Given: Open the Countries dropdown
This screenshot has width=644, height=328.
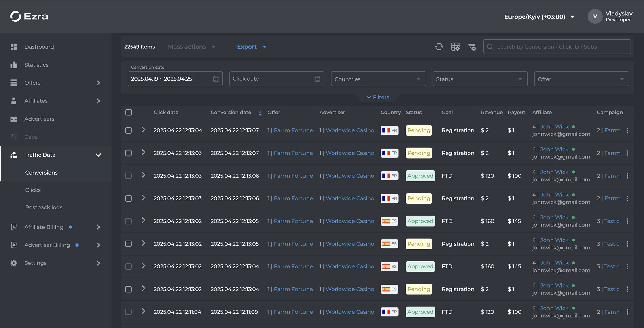Looking at the screenshot, I should [379, 79].
